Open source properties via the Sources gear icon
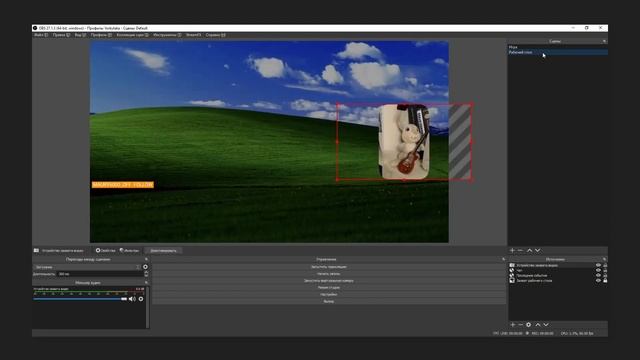Viewport: 640px width, 360px height. pyautogui.click(x=529, y=324)
